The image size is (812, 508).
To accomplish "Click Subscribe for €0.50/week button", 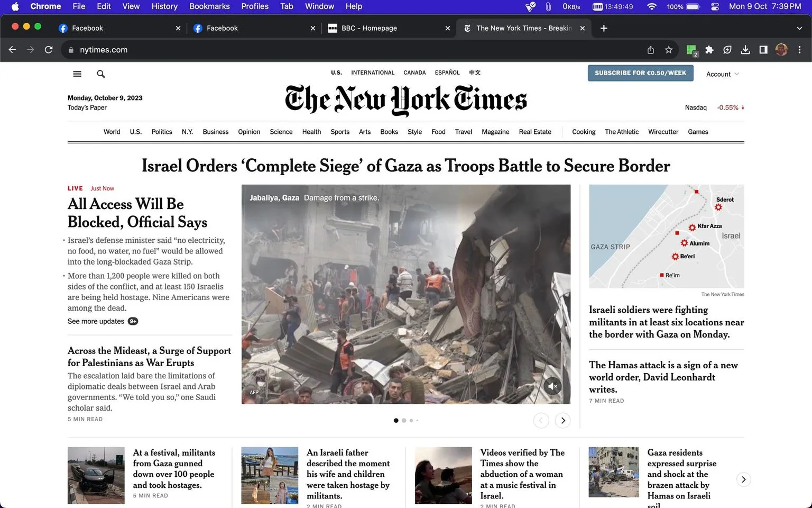I will click(640, 73).
